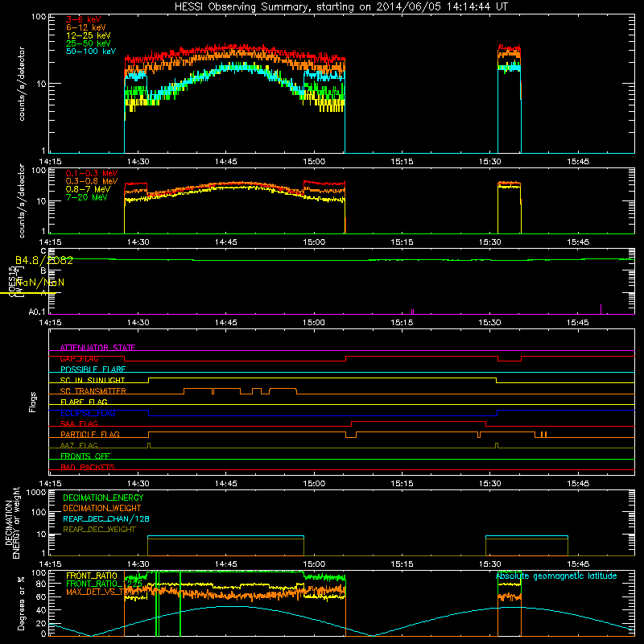Image resolution: width=644 pixels, height=644 pixels.
Task: Select the '0.1-0.3 MeV' legend label
Action: pyautogui.click(x=92, y=173)
